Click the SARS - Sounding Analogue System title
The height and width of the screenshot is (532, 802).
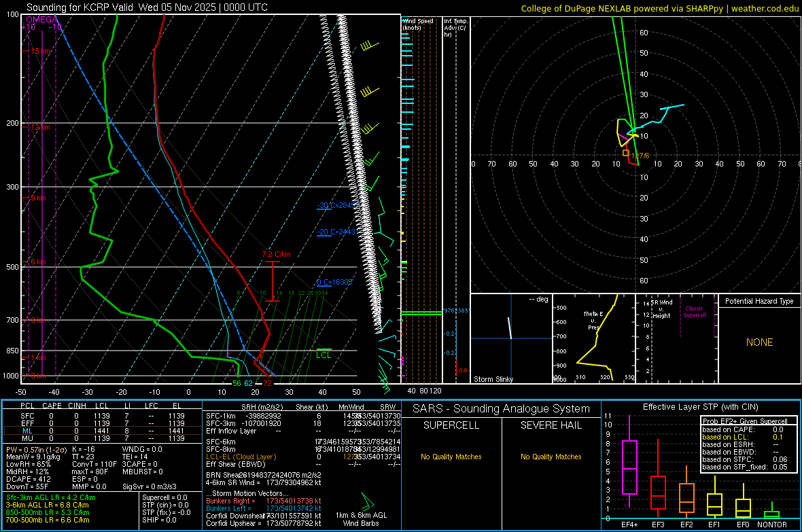point(502,409)
